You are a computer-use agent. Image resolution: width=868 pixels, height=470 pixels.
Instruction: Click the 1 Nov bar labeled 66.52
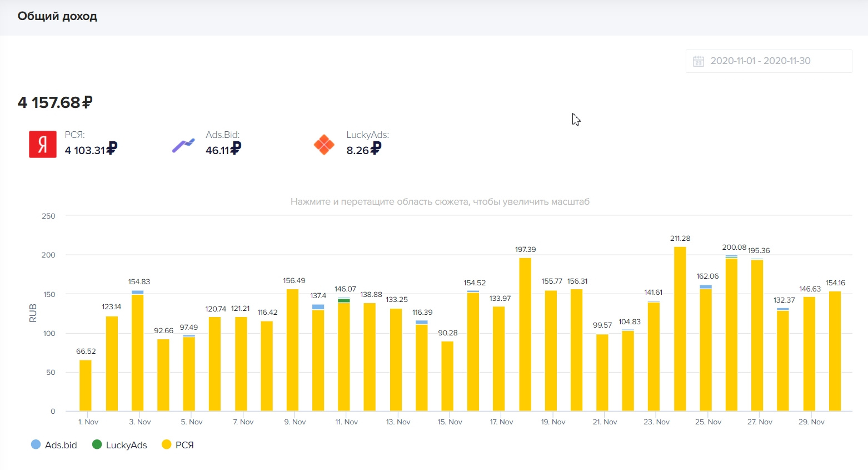coord(86,385)
